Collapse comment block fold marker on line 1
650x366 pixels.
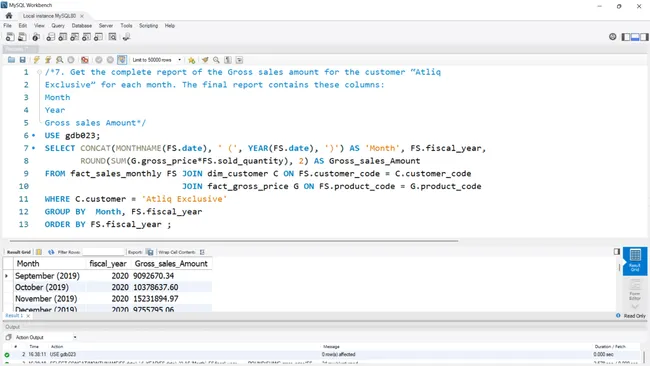click(x=39, y=72)
